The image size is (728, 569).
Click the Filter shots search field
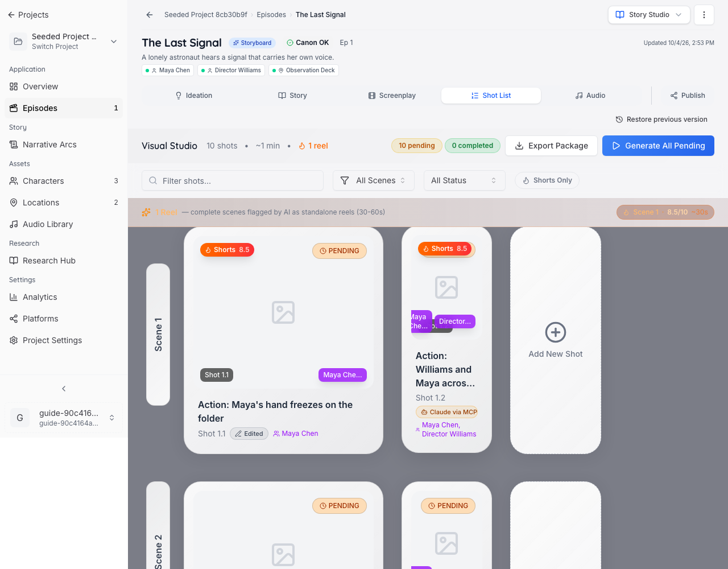point(233,180)
